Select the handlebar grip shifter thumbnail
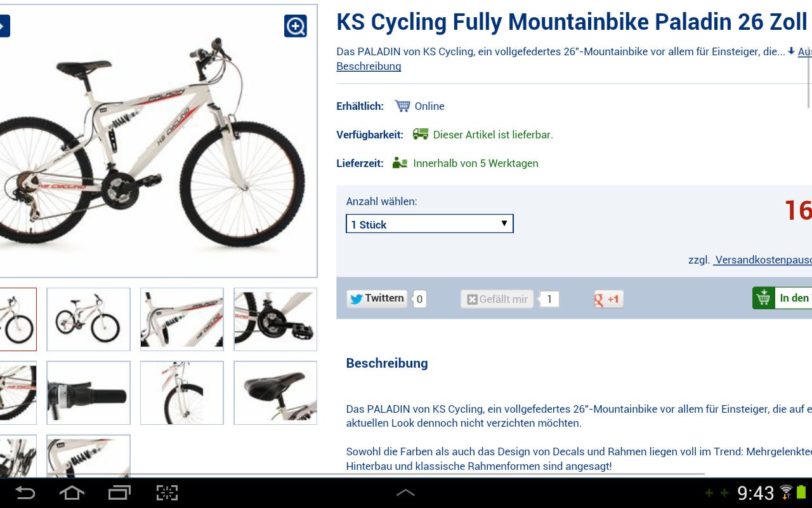Viewport: 812px width, 508px height. coord(88,393)
